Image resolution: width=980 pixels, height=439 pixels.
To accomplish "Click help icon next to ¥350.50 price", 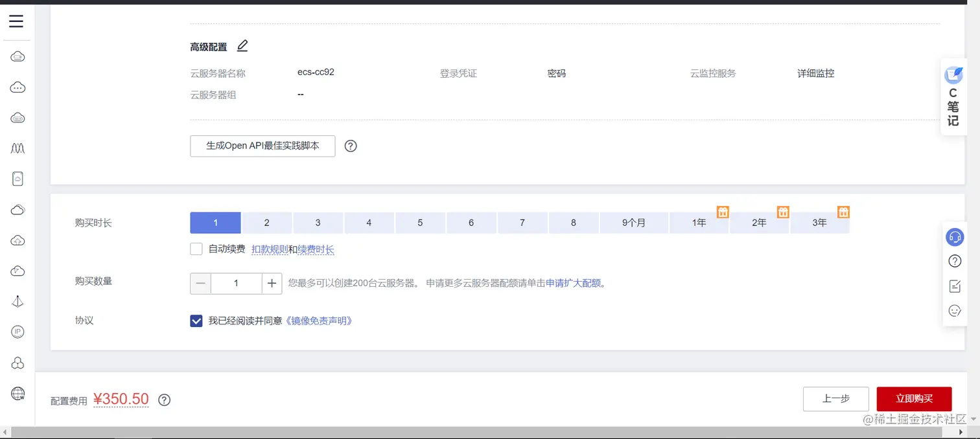I will click(x=165, y=400).
